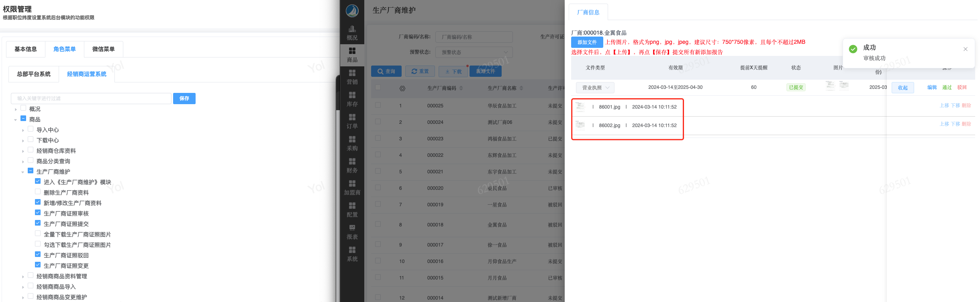Viewport: 980px width, 302px height.
Task: Delete the 86001.jpg file
Action: click(967, 105)
